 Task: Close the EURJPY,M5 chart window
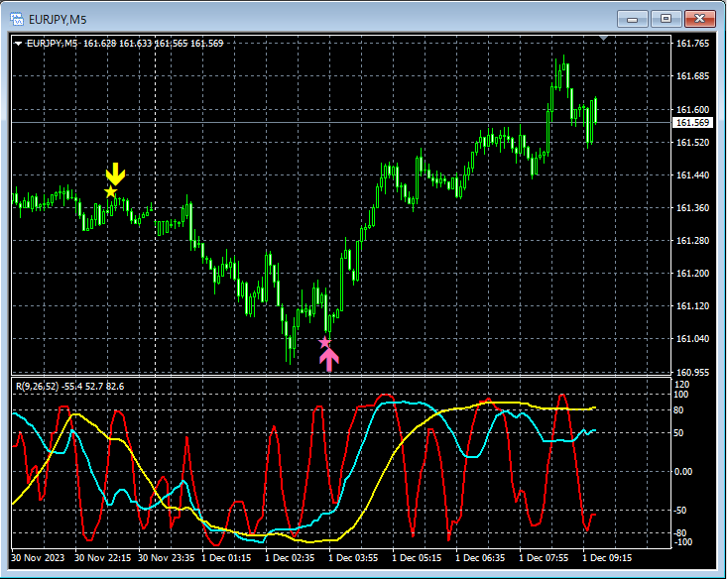coord(699,19)
